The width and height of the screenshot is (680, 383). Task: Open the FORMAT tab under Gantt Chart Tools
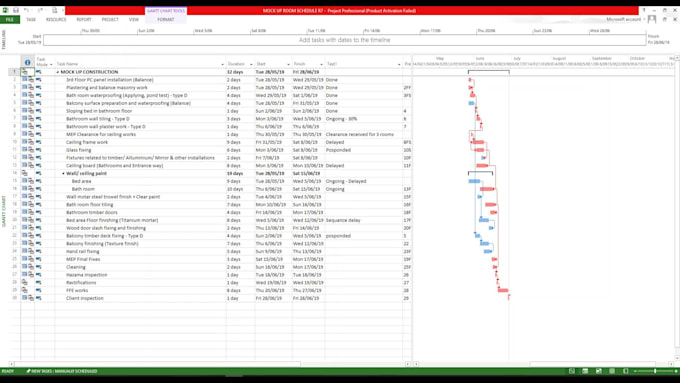[166, 20]
